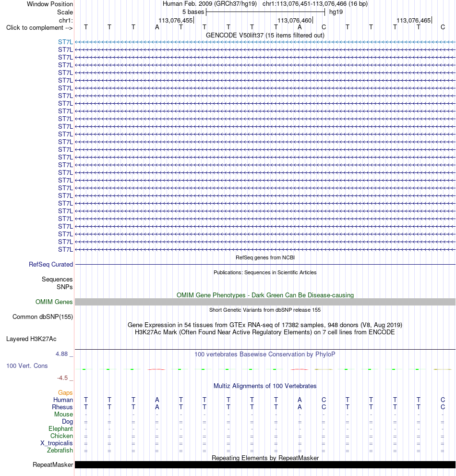Click the GTEx Gene Expression track title

tap(265, 325)
